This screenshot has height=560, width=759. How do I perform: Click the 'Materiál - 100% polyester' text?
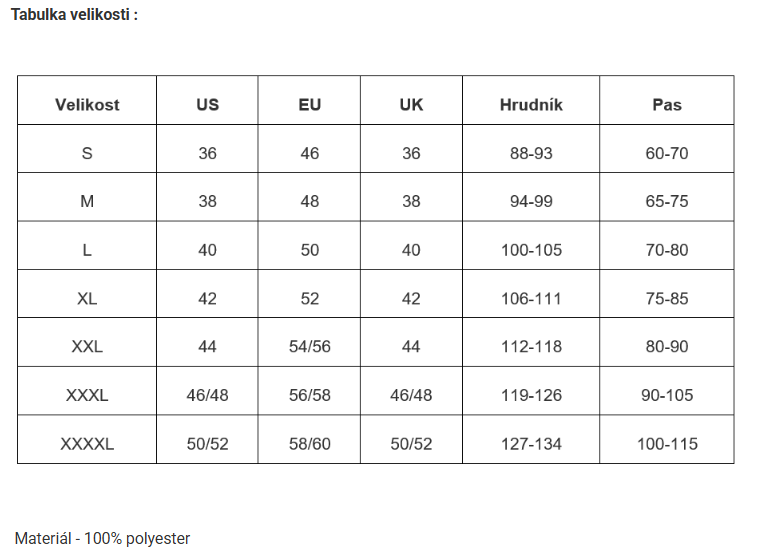coord(102,538)
